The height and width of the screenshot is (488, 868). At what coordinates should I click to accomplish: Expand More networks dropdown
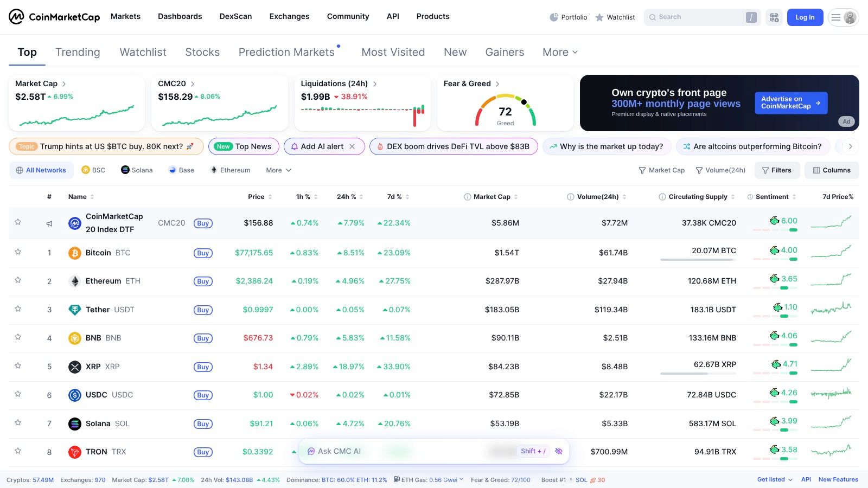[279, 170]
